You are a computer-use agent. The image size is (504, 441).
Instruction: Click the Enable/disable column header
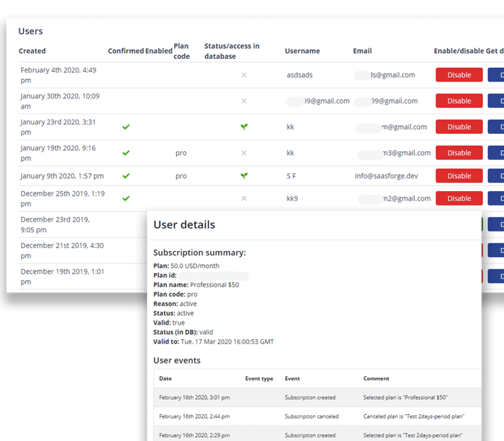(x=459, y=51)
